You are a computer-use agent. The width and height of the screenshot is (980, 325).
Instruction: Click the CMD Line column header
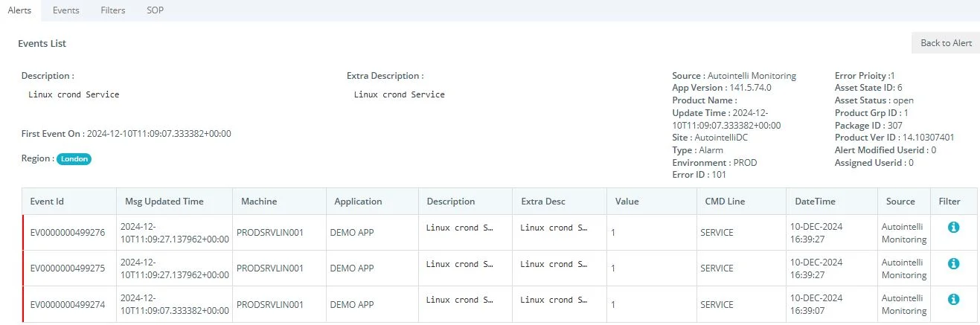pyautogui.click(x=725, y=202)
